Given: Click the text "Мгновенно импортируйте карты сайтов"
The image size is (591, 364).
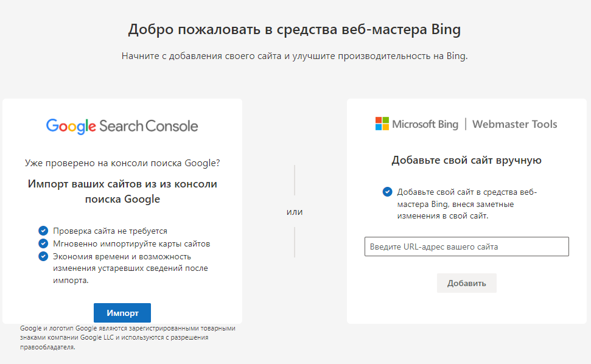Looking at the screenshot, I should pos(131,243).
